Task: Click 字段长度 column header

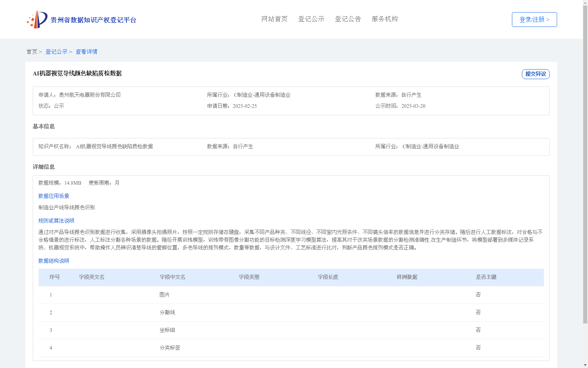Action: [x=328, y=277]
